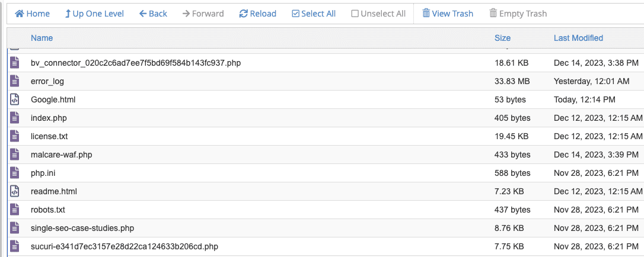Screen dimensions: 644x257
Task: Sort by Last Modified column
Action: click(578, 38)
